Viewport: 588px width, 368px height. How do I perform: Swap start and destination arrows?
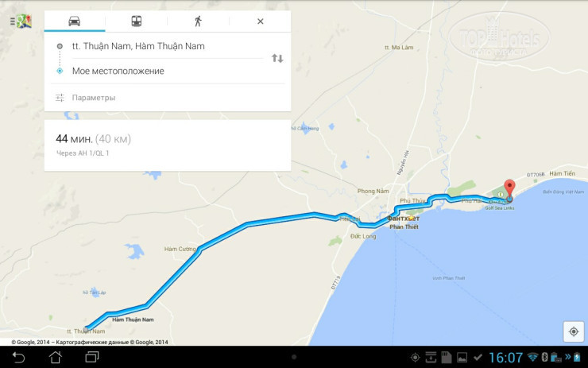point(277,58)
